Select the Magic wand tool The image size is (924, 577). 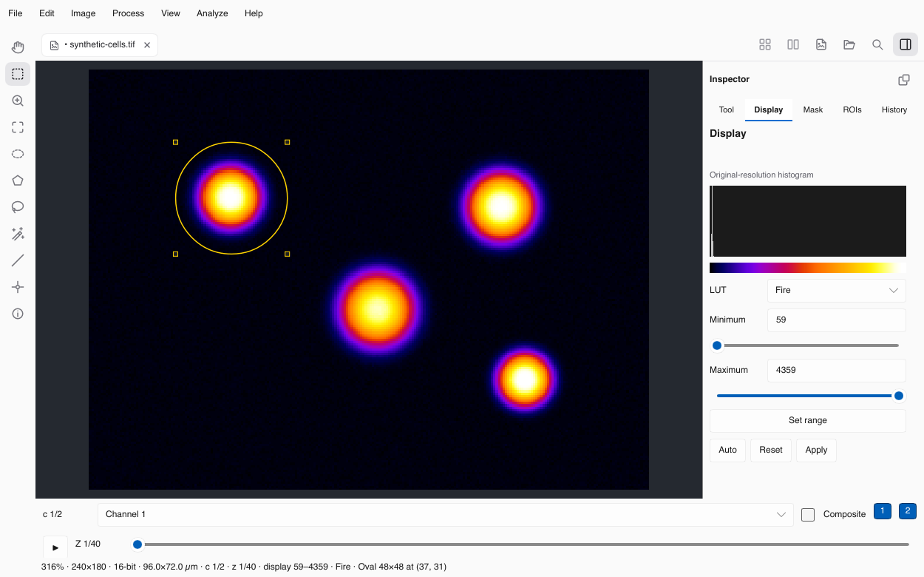(18, 234)
